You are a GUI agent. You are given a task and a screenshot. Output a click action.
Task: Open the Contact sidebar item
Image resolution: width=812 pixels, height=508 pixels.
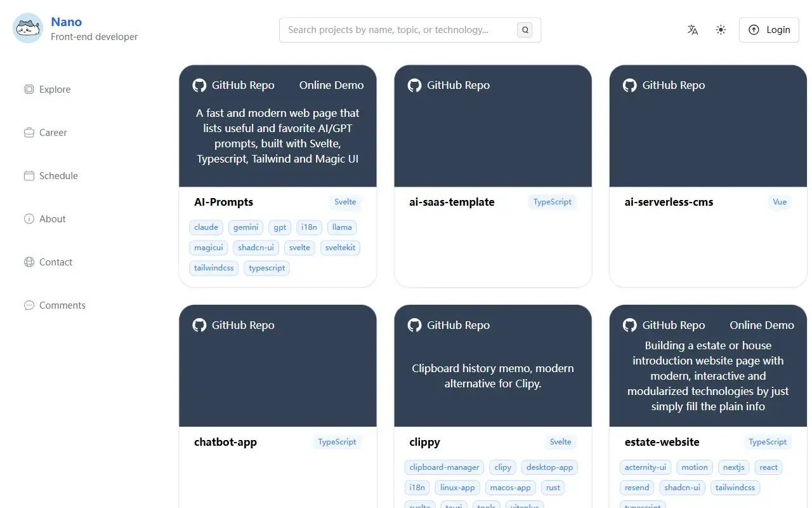tap(48, 262)
